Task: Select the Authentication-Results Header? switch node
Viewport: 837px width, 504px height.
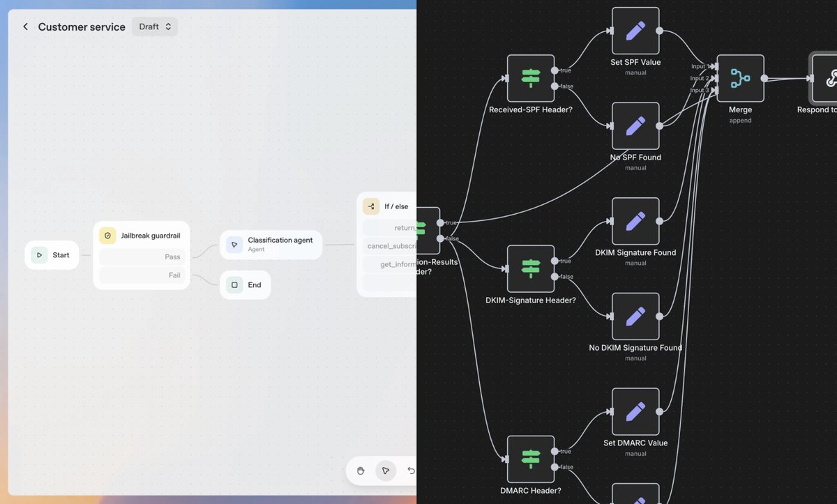Action: 428,230
